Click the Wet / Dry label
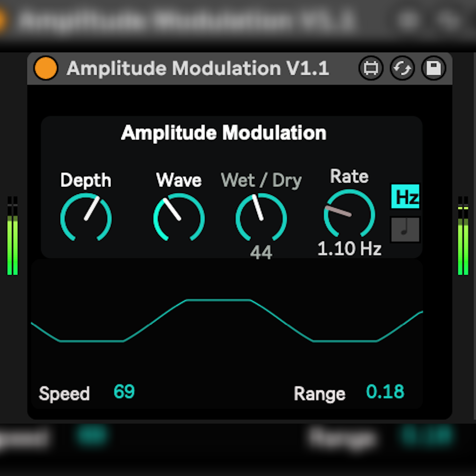The width and height of the screenshot is (476, 476). tap(261, 180)
